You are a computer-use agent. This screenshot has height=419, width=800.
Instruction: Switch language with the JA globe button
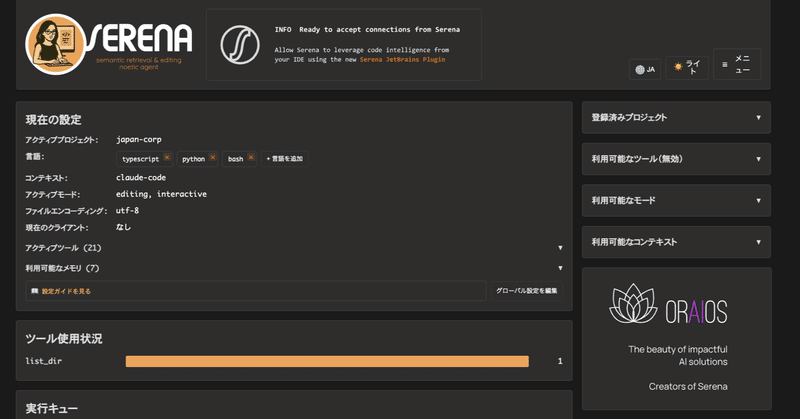pyautogui.click(x=645, y=69)
